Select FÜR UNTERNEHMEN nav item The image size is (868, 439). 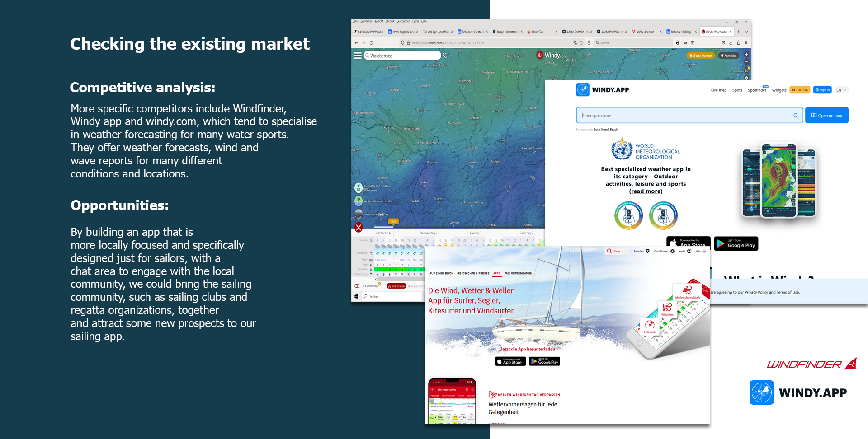(x=518, y=273)
